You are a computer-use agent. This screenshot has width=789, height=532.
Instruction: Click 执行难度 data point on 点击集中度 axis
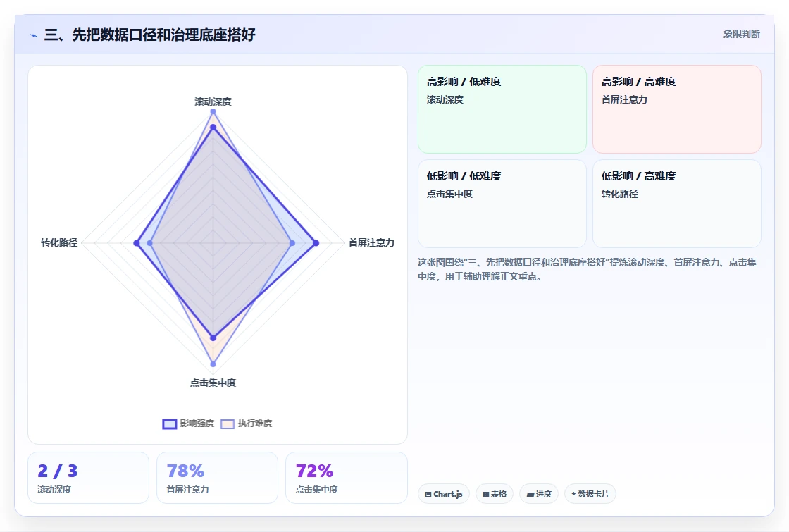pyautogui.click(x=213, y=364)
